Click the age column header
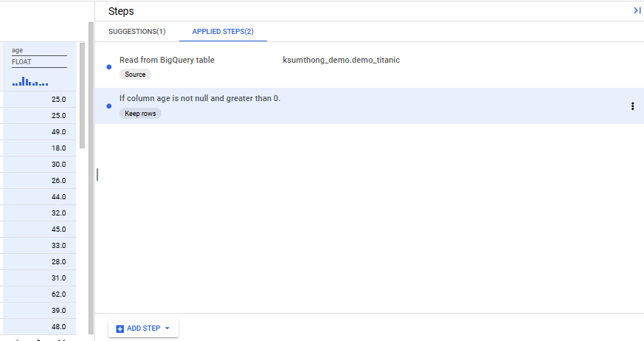The height and width of the screenshot is (341, 644). pos(18,50)
